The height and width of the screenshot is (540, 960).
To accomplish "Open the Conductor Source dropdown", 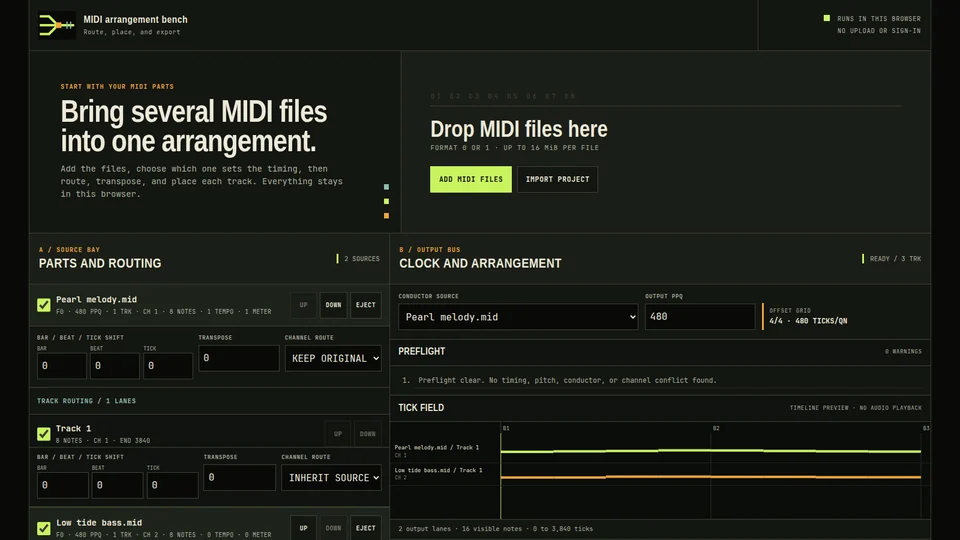I will point(518,317).
